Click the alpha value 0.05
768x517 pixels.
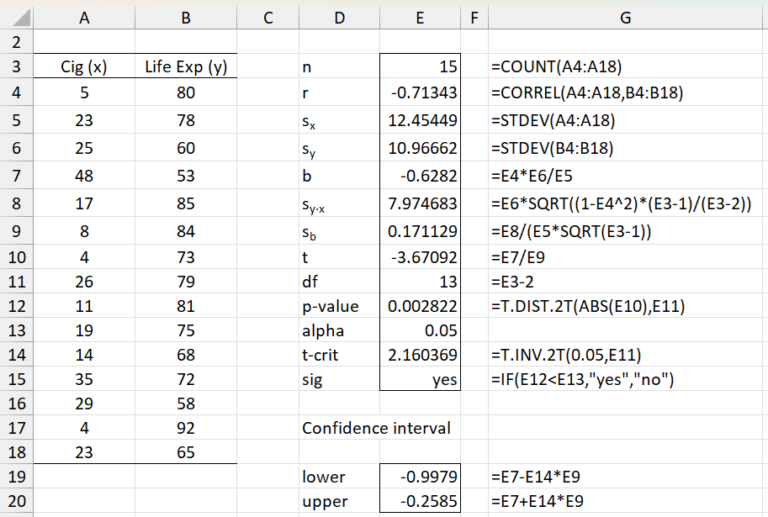pyautogui.click(x=420, y=330)
